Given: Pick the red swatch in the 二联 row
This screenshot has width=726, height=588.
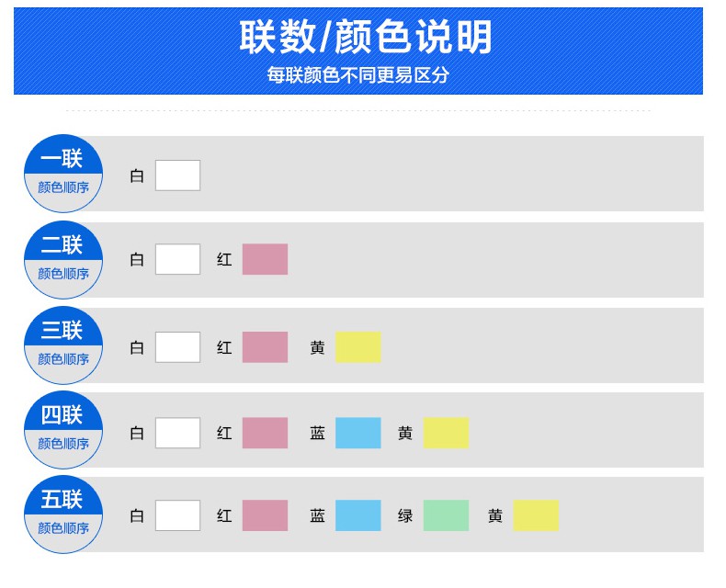Looking at the screenshot, I should coord(265,259).
